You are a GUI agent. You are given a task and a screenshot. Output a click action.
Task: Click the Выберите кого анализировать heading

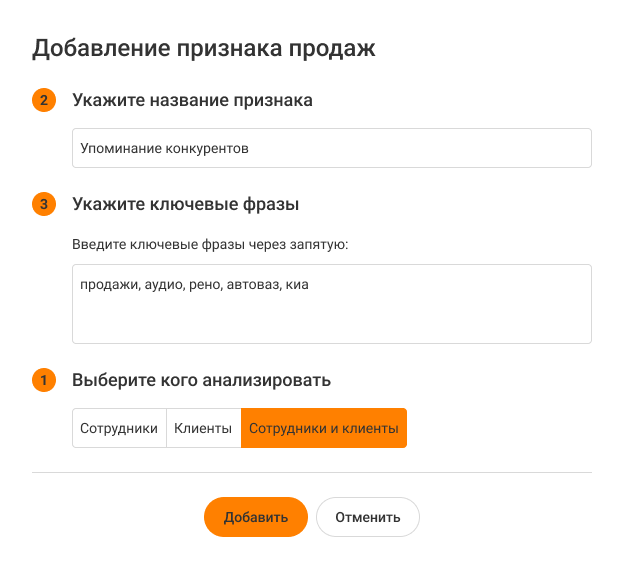[x=201, y=381]
